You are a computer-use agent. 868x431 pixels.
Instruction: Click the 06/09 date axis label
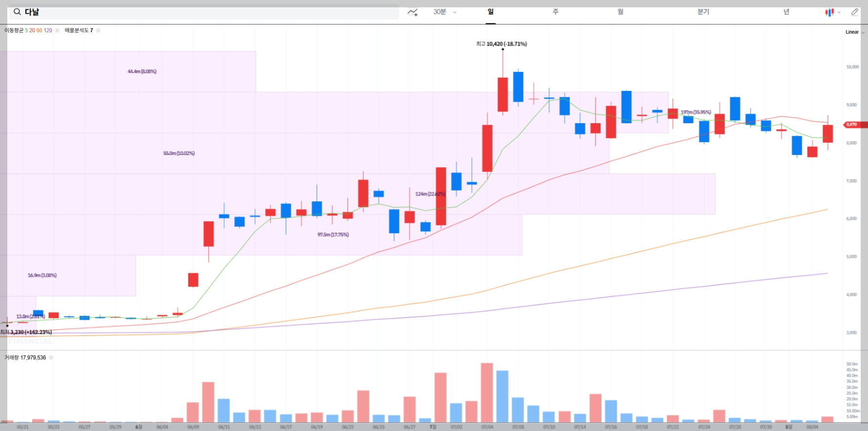pyautogui.click(x=193, y=427)
